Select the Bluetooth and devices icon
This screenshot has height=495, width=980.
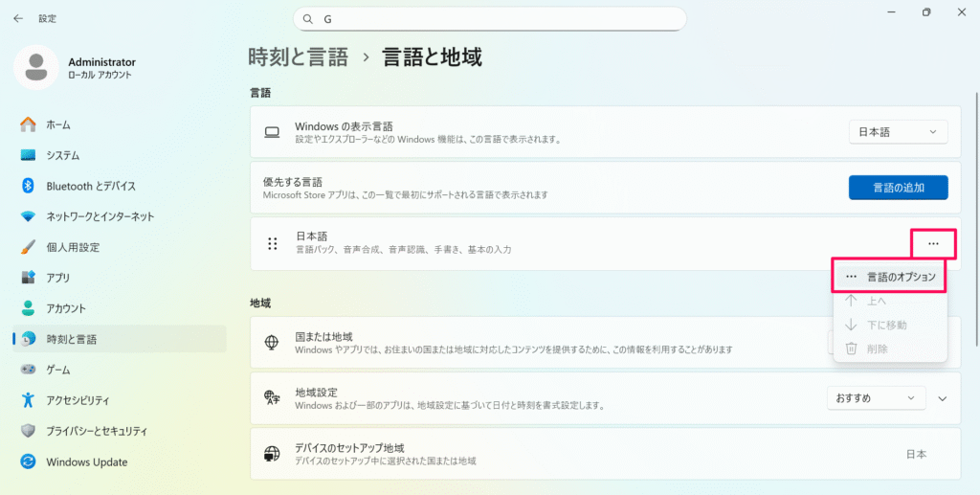(x=28, y=186)
